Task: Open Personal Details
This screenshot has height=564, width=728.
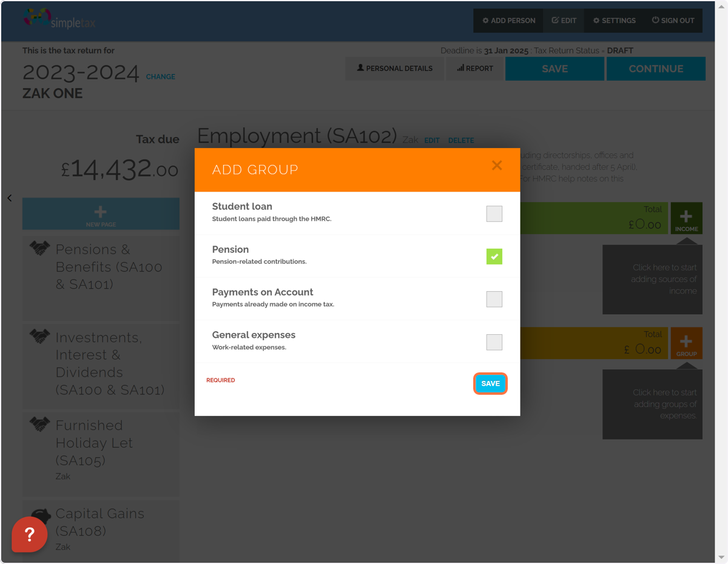Action: 394,69
